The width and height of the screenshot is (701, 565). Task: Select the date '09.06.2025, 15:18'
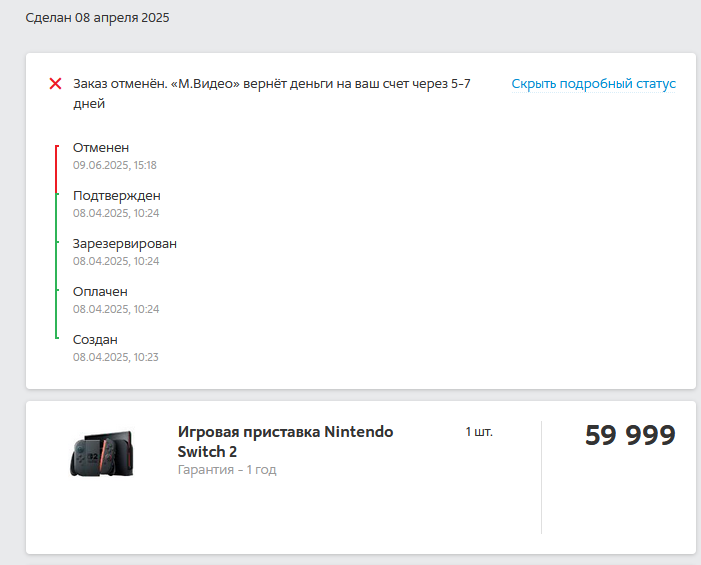[x=115, y=165]
